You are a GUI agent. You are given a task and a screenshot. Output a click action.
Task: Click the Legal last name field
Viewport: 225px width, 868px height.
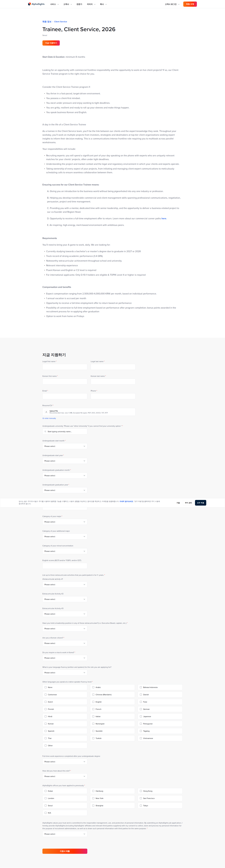[113, 367]
